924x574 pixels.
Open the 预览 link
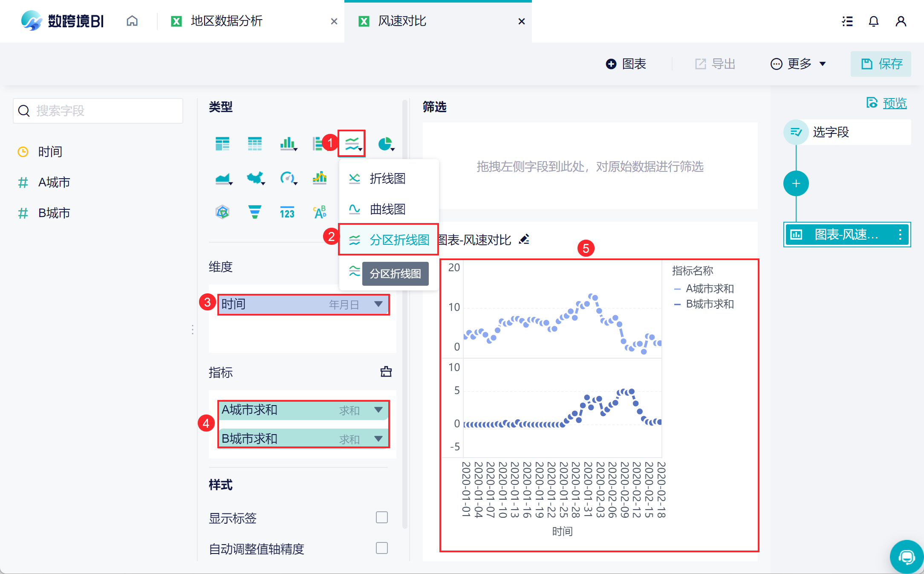click(894, 103)
